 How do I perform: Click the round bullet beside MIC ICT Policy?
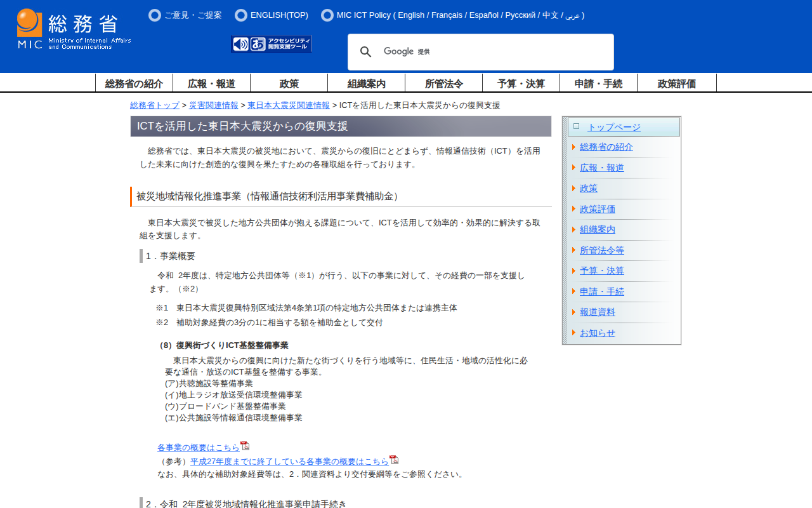(327, 15)
